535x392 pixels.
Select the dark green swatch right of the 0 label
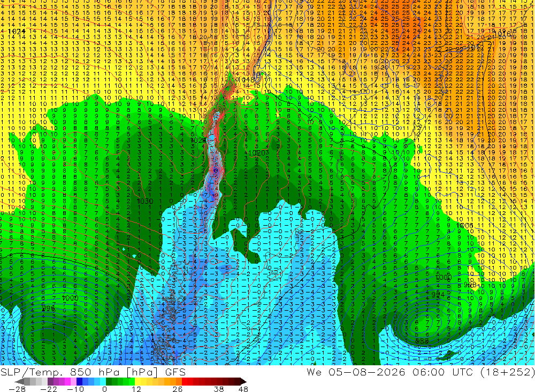tap(109, 381)
